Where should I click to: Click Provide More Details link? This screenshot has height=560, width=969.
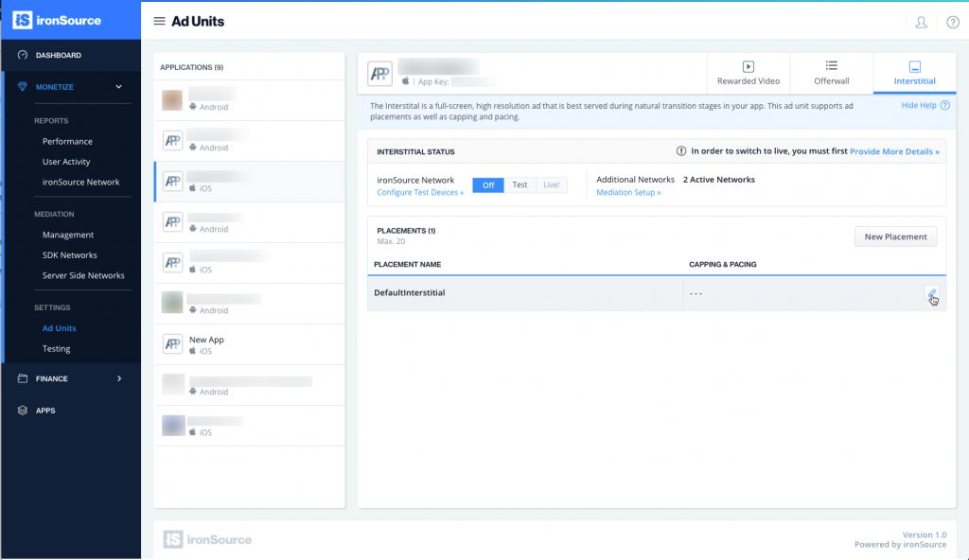click(894, 150)
